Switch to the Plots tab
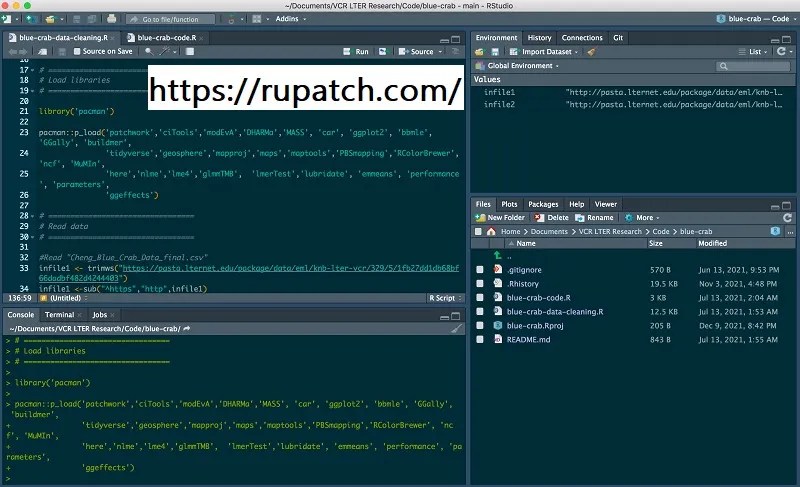This screenshot has height=487, width=800. [509, 204]
